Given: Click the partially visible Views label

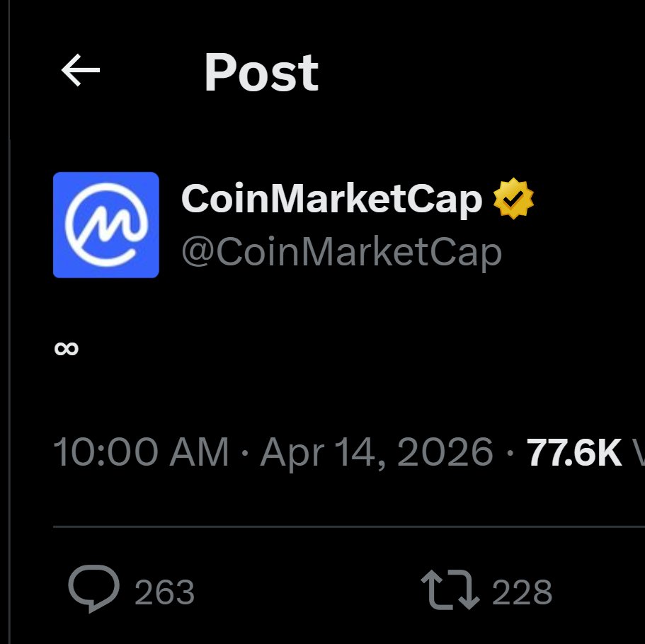Looking at the screenshot, I should [639, 452].
